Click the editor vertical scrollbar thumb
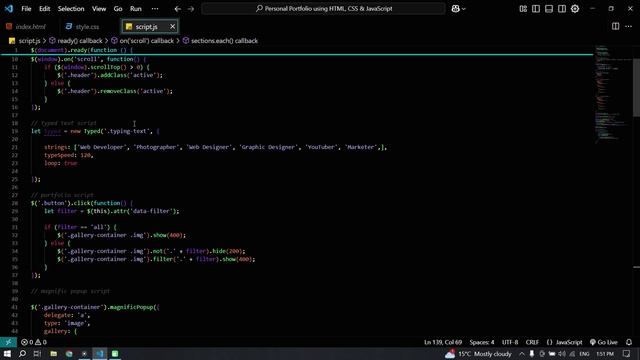 point(636,87)
